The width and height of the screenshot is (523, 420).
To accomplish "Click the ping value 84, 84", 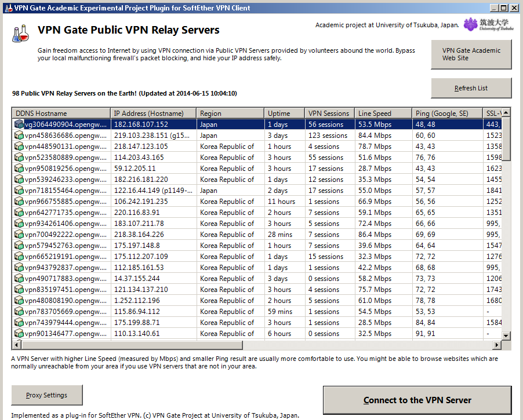I will pos(425,322).
